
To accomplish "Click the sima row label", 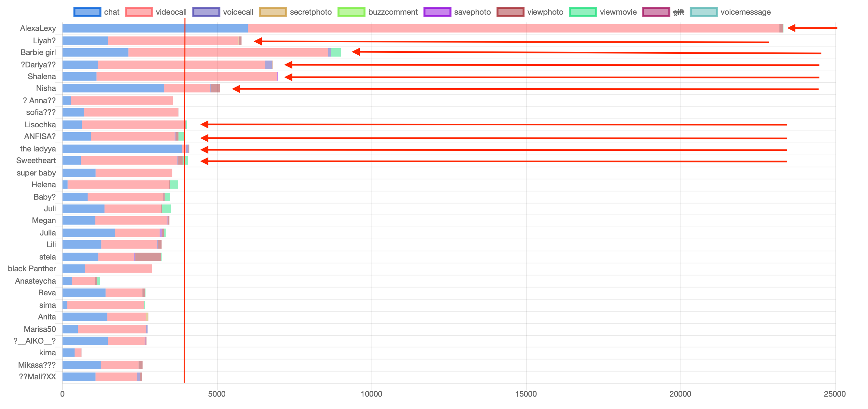I will (x=48, y=305).
